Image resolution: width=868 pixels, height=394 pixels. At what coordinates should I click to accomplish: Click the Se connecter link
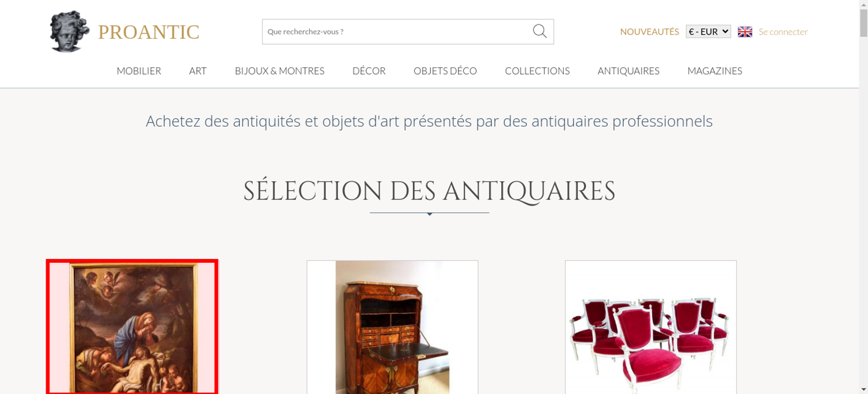tap(783, 32)
